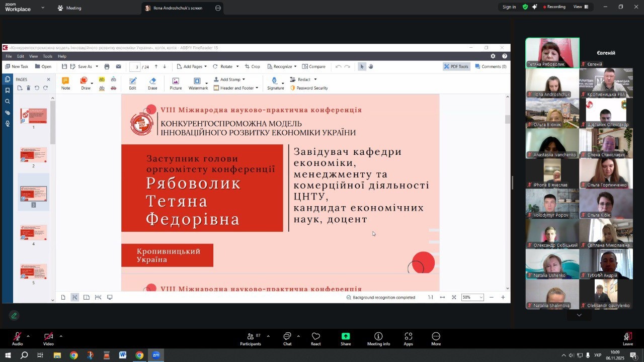
Task: Click the fit-to-width zoom icon
Action: tap(442, 297)
